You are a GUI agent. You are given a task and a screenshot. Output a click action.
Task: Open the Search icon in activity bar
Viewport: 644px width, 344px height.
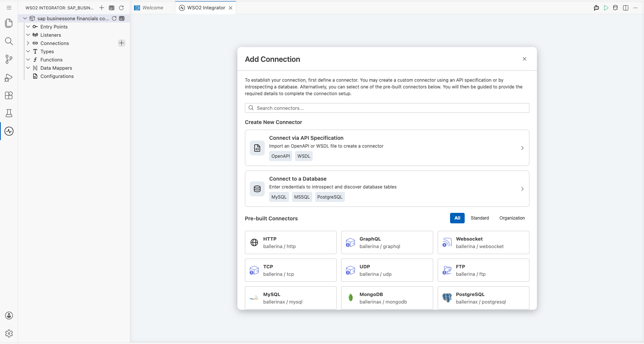pos(9,41)
